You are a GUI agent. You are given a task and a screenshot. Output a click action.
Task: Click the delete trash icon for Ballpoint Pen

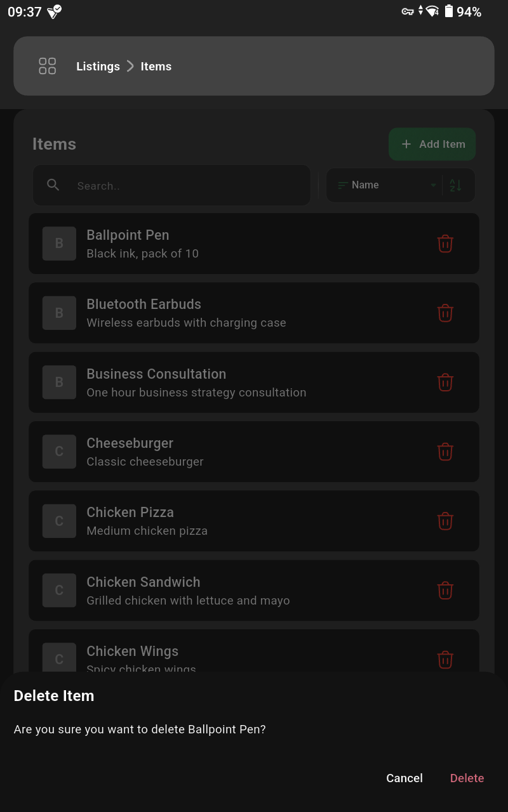445,244
